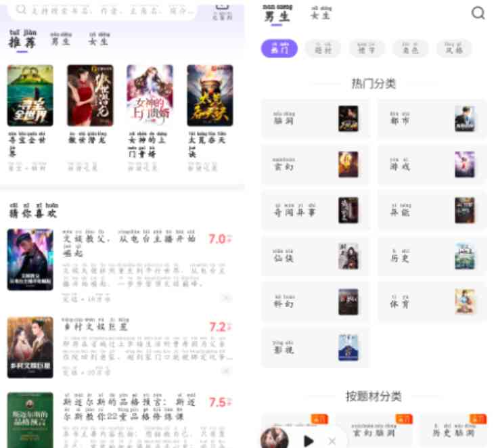Open the 历史脑洞 genre card
Image resolution: width=498 pixels, height=448 pixels.
pos(453,431)
